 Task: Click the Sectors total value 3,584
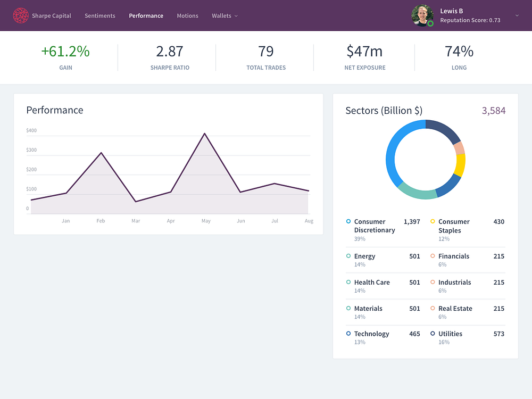pos(494,111)
